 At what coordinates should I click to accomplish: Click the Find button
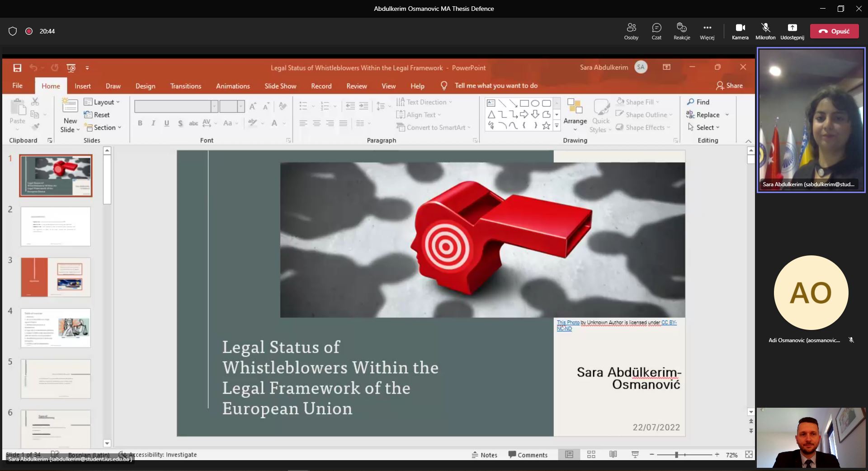tap(698, 102)
